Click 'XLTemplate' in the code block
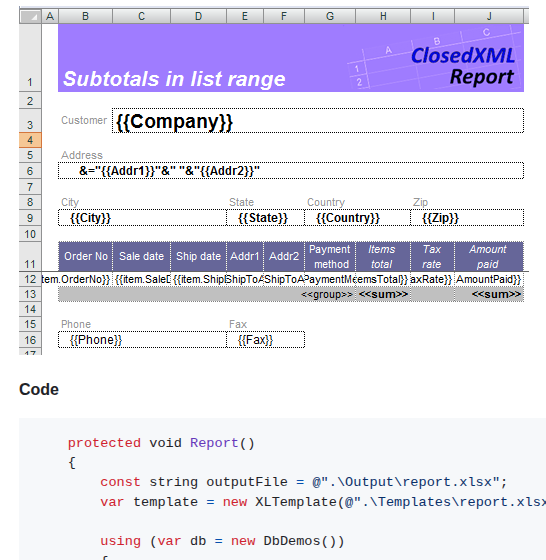 pyautogui.click(x=296, y=502)
